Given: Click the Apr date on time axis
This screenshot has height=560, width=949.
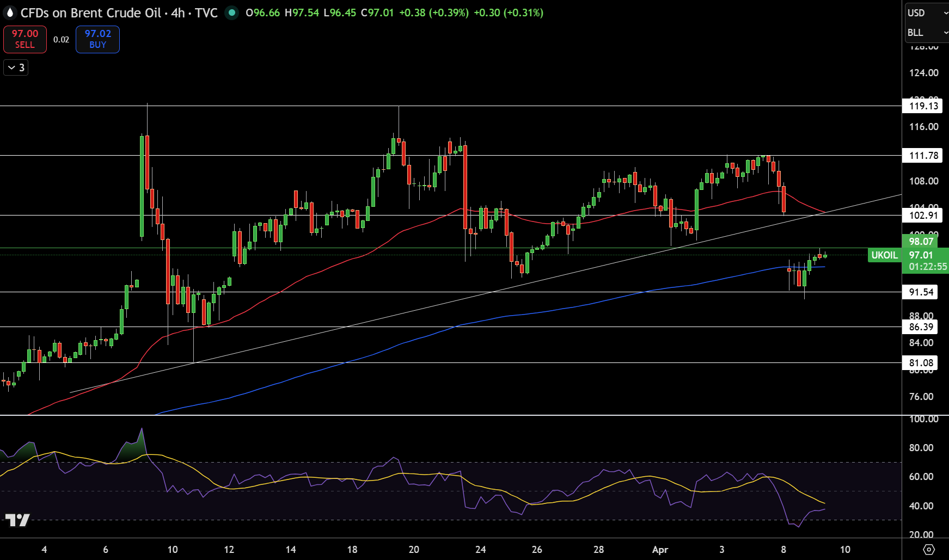Looking at the screenshot, I should [660, 550].
